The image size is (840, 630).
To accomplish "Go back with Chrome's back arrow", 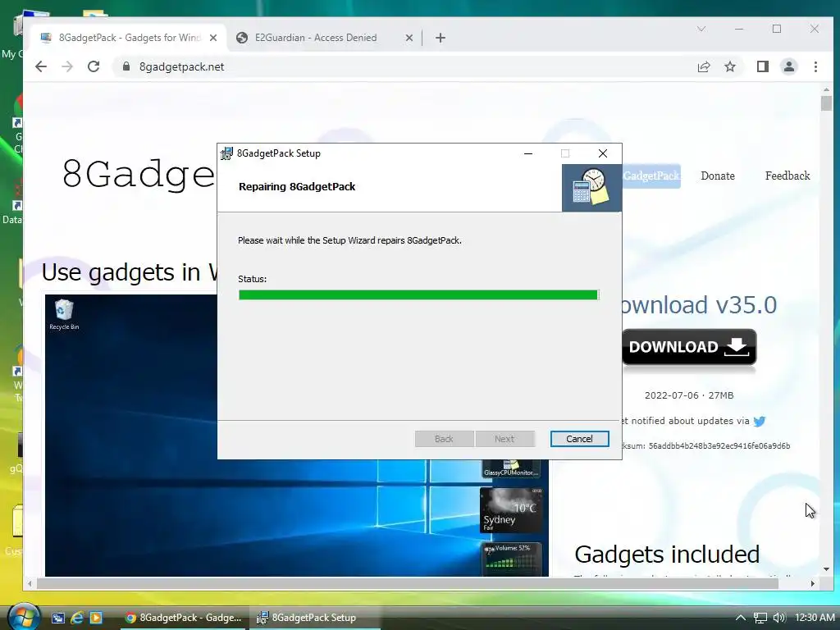I will pyautogui.click(x=41, y=66).
